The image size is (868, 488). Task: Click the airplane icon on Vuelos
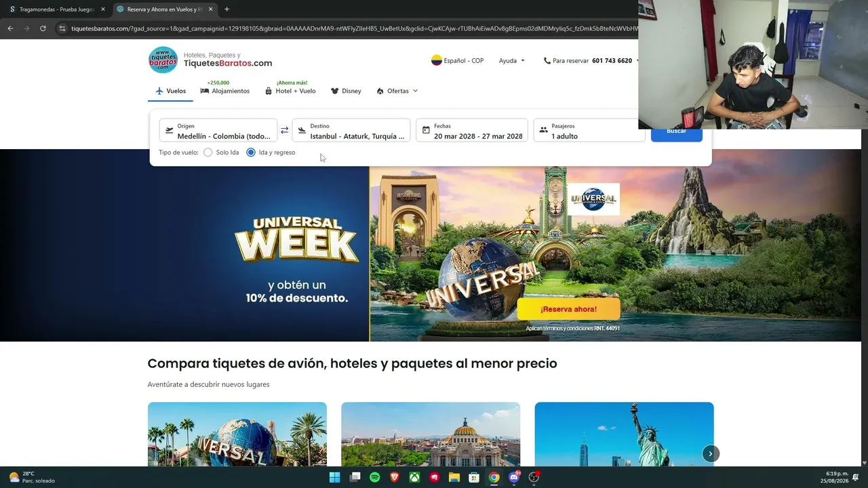tap(159, 91)
